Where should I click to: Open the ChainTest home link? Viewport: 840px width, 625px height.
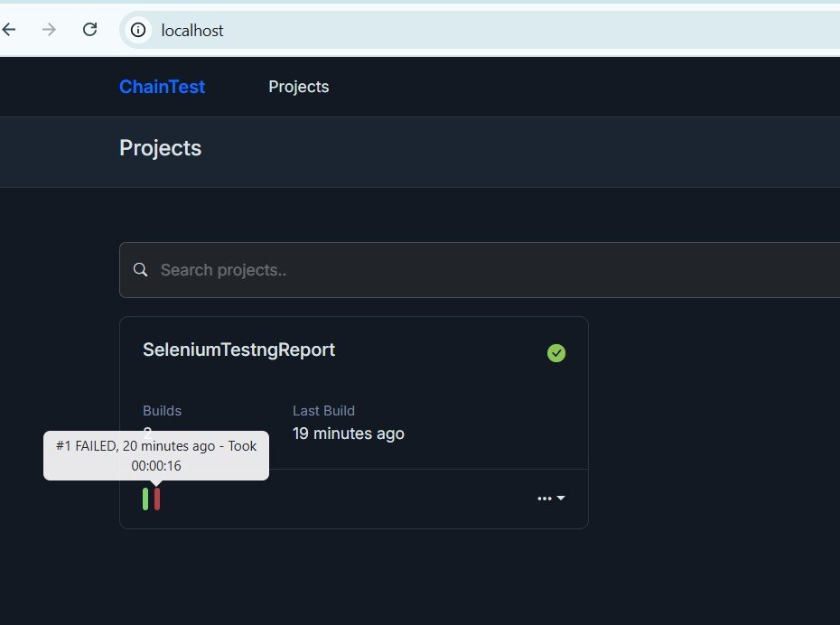coord(162,87)
